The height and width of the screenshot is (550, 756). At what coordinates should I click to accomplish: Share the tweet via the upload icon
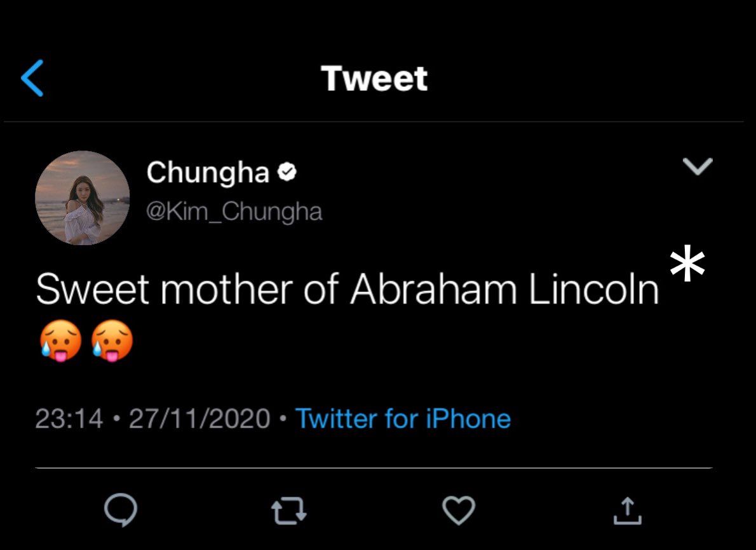(x=626, y=511)
